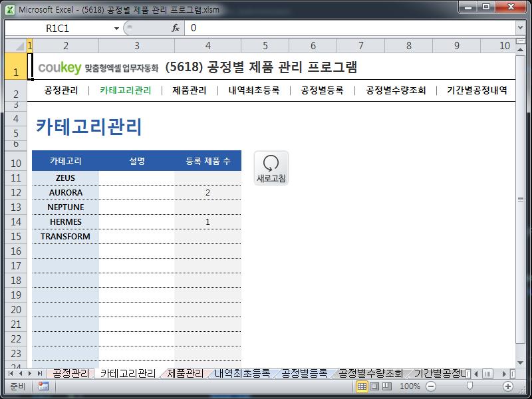532x399 pixels.
Task: Click the zoom slider handle
Action: [x=469, y=386]
